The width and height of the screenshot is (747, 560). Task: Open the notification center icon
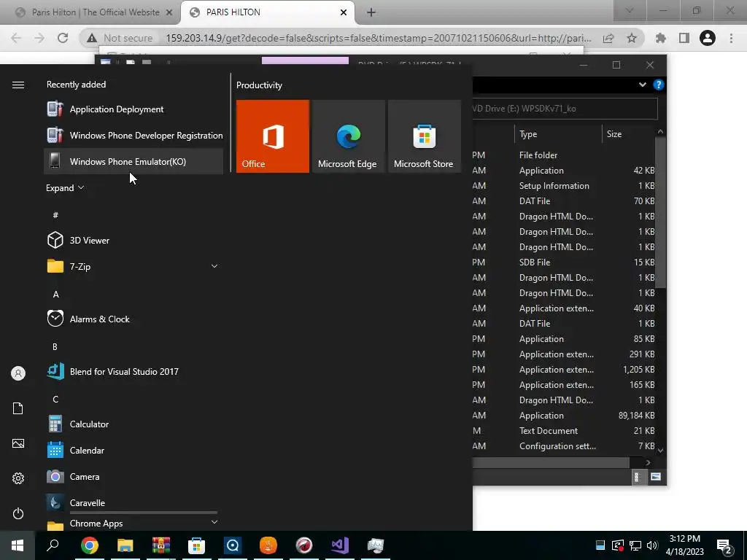tap(724, 546)
